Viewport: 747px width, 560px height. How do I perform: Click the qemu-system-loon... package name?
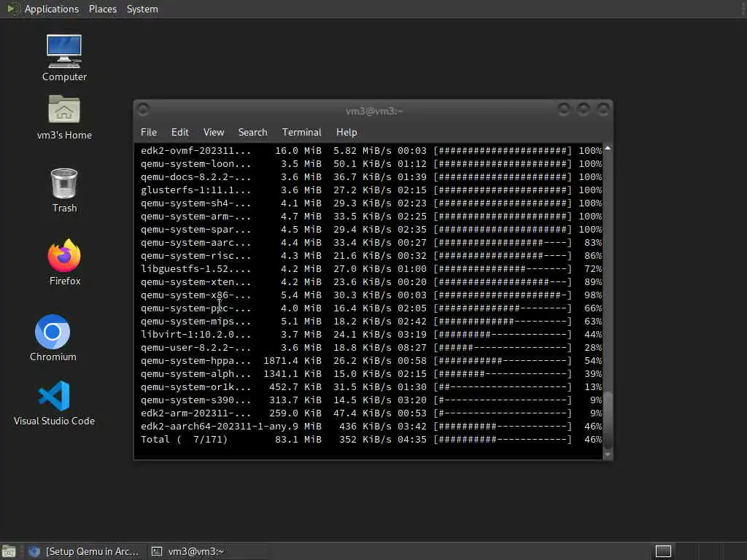pyautogui.click(x=196, y=164)
